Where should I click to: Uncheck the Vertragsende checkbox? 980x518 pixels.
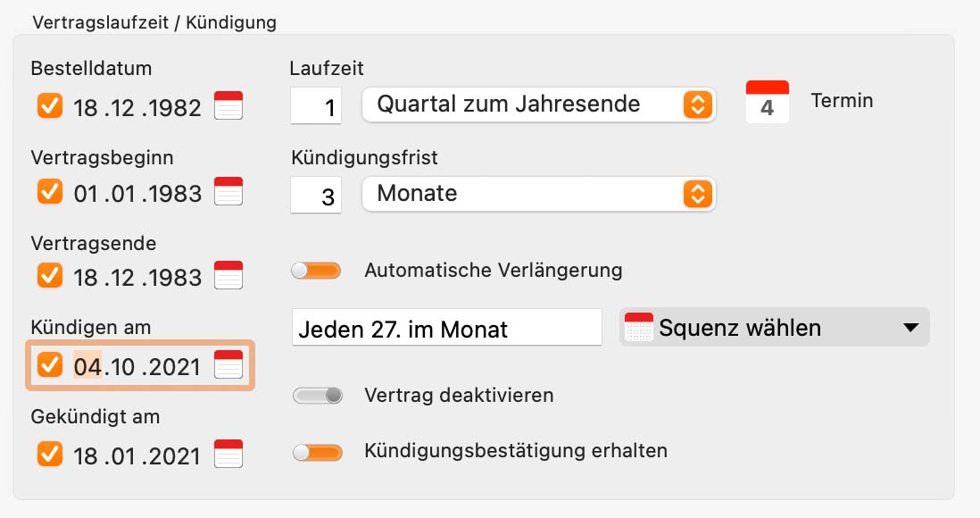pos(50,275)
